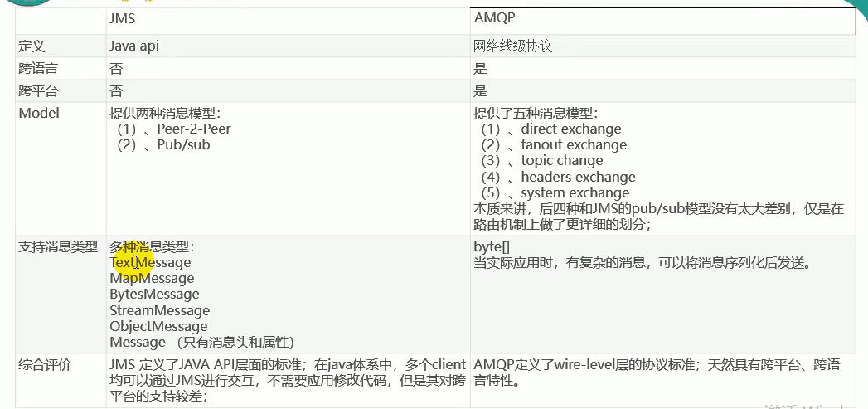Select the 网络线级协议 cell text

pyautogui.click(x=512, y=46)
